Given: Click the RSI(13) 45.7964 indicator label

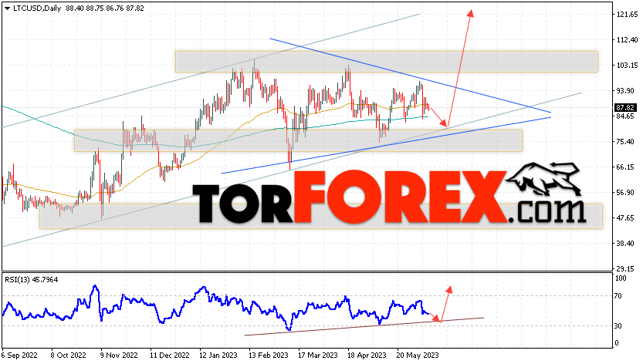Looking at the screenshot, I should click(x=32, y=280).
